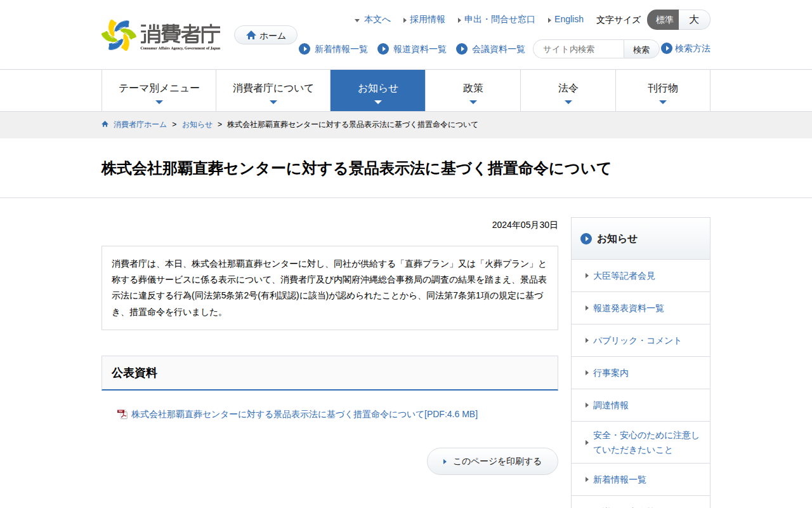
Task: Click the サイト内検索 search field
Action: click(579, 49)
